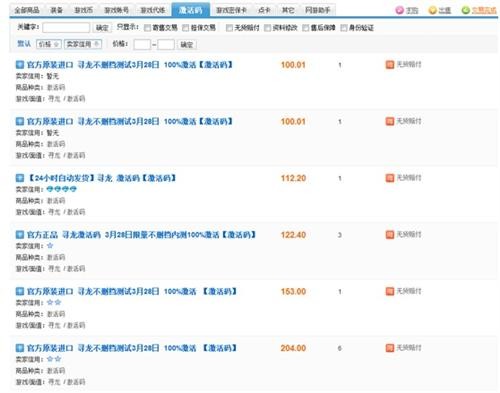Switch to the 游戏密保卡 tab
The width and height of the screenshot is (500, 393).
pyautogui.click(x=231, y=10)
